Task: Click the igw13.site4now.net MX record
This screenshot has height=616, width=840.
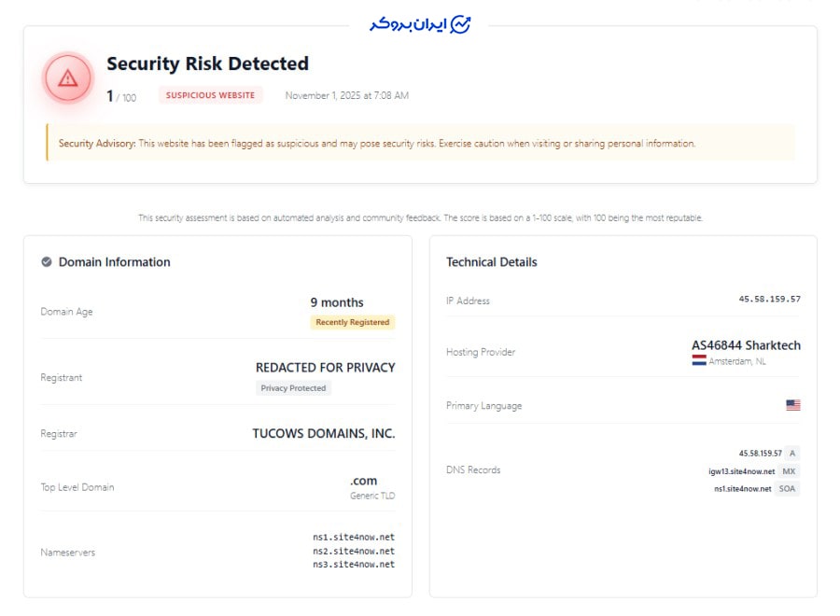Action: pos(741,471)
